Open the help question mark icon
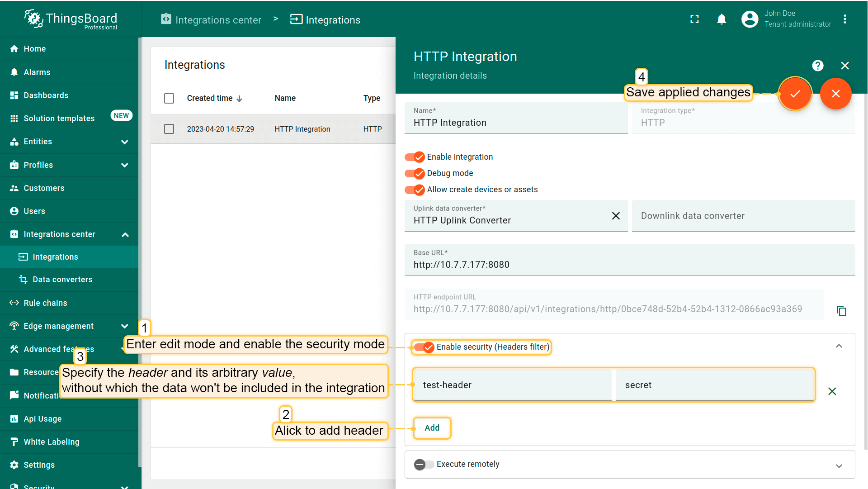 click(817, 66)
